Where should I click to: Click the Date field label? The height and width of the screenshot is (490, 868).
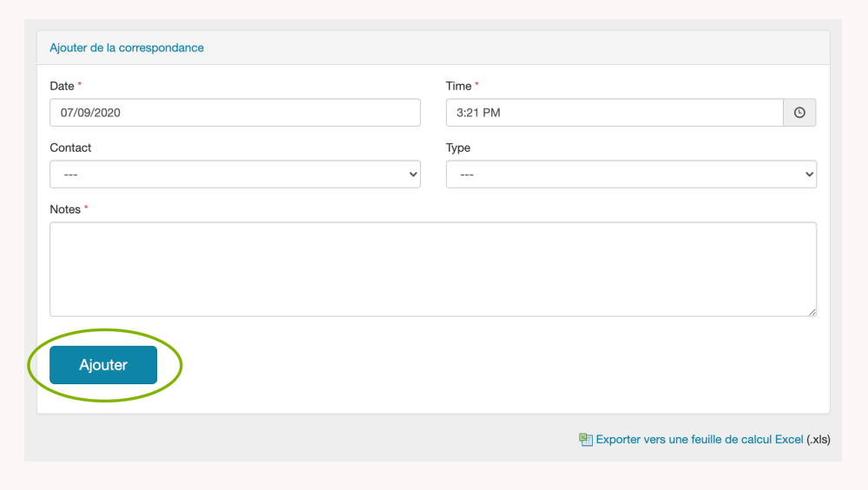pos(62,86)
